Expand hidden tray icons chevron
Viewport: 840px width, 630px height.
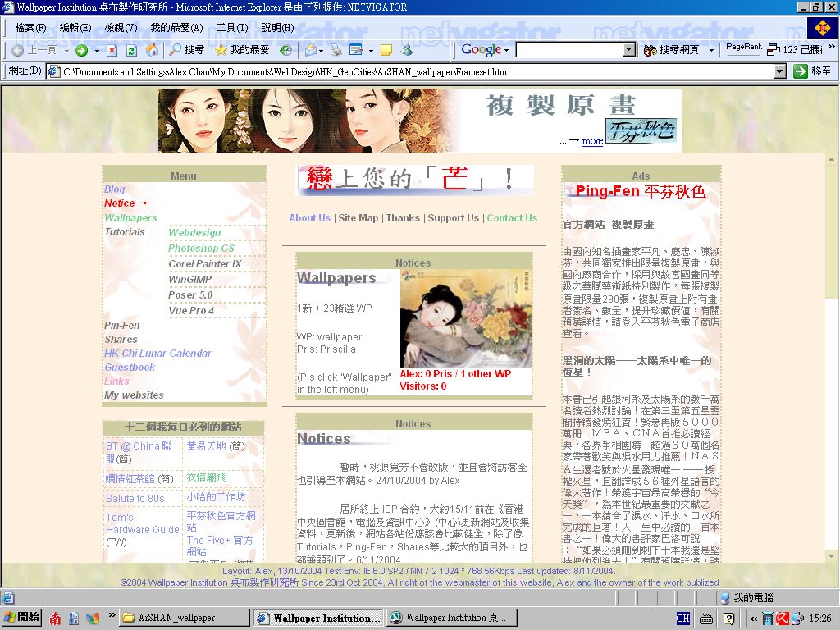click(x=754, y=619)
